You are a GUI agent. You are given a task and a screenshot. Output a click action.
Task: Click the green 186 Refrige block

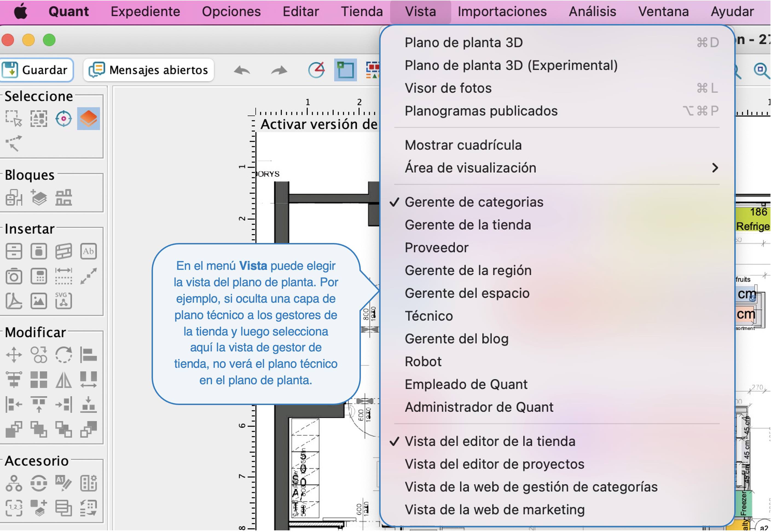[753, 219]
